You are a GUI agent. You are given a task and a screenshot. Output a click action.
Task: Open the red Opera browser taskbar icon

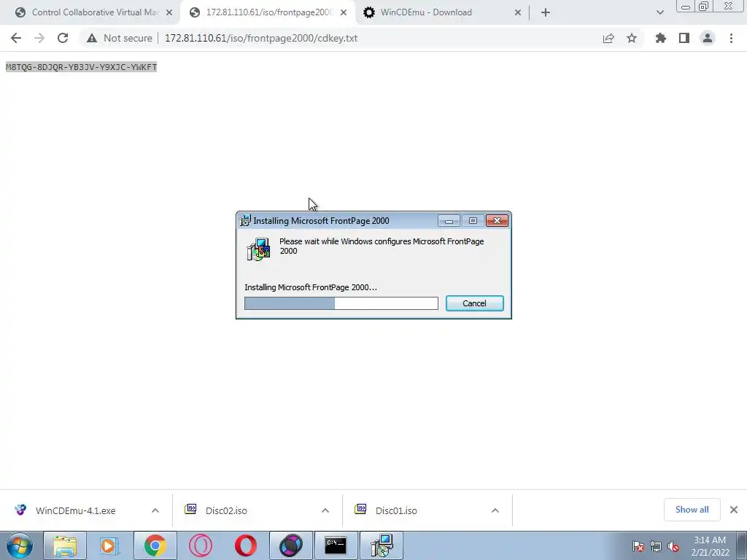(x=245, y=545)
